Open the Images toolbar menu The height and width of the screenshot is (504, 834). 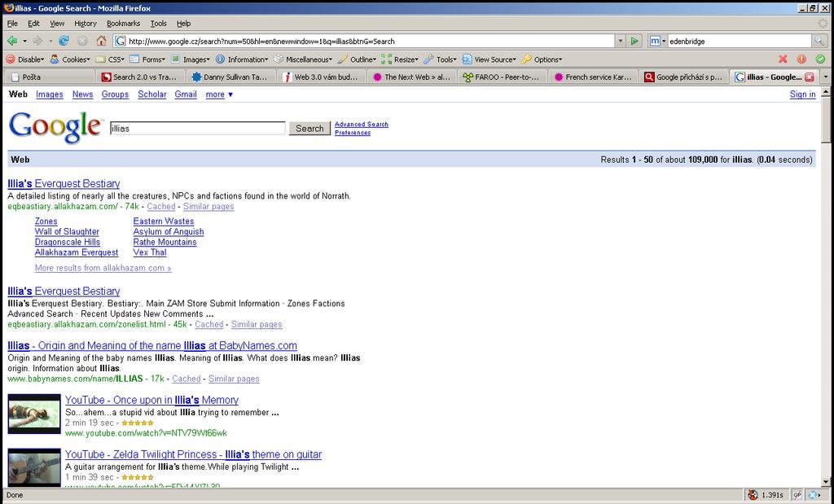tap(191, 59)
